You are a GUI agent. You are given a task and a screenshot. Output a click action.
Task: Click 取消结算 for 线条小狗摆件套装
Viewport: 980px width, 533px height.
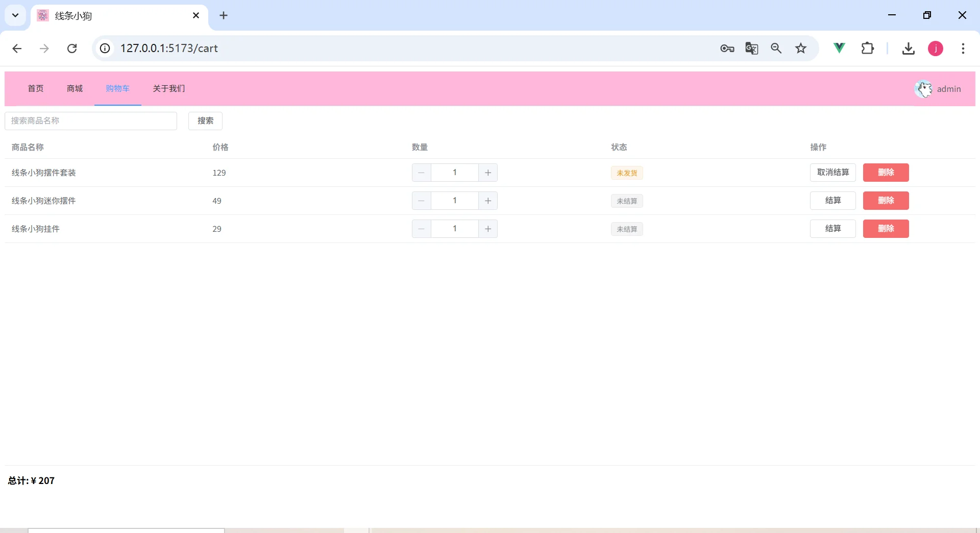click(x=833, y=173)
